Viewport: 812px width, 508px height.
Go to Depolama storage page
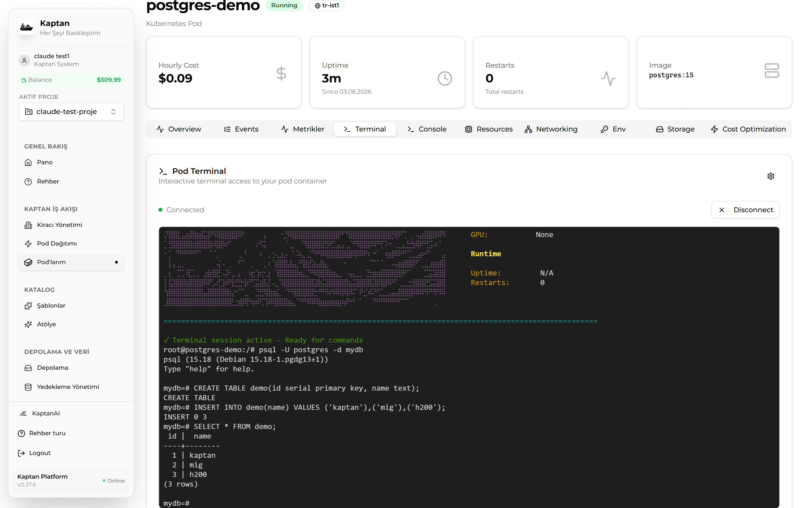point(71,367)
